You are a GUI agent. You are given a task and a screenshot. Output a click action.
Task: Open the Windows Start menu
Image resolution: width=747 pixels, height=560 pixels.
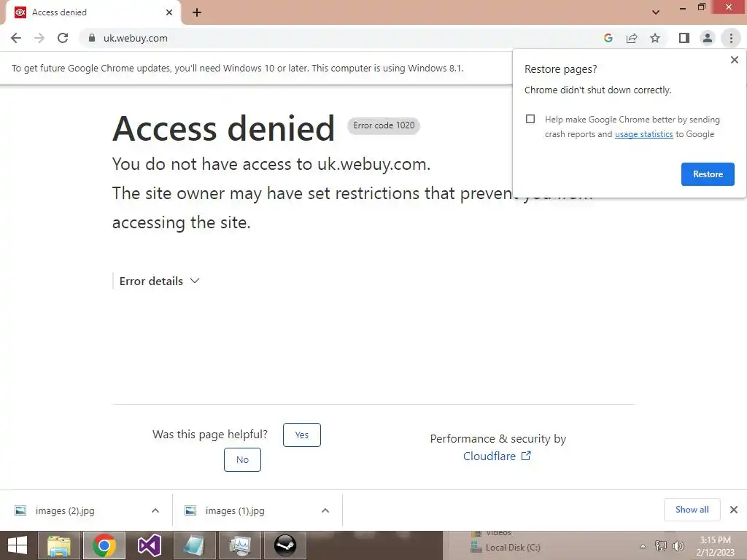(x=18, y=545)
